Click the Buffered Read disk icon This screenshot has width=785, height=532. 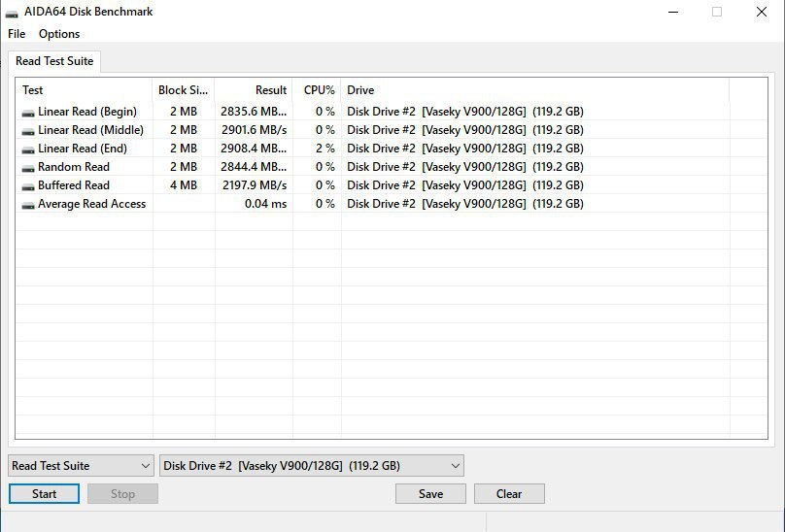point(28,187)
